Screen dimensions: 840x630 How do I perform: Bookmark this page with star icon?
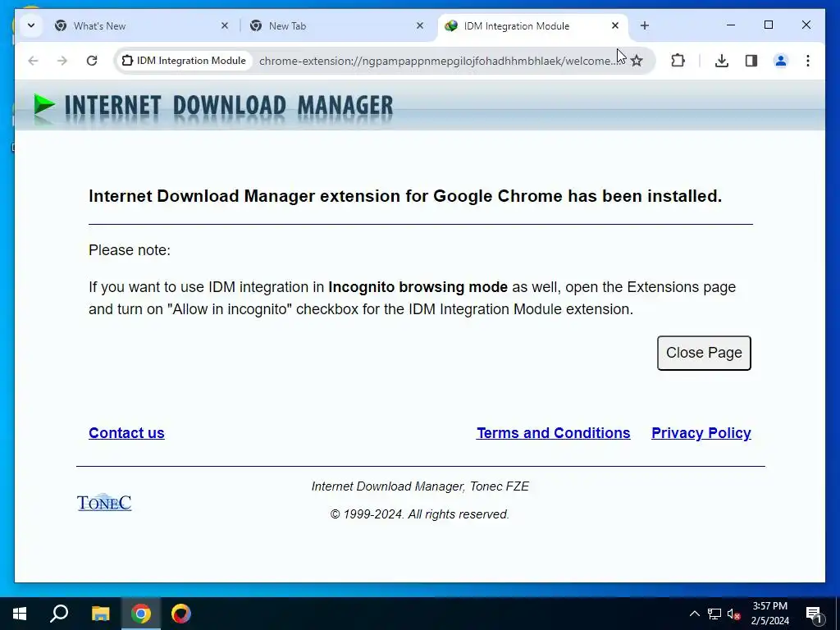pyautogui.click(x=637, y=61)
